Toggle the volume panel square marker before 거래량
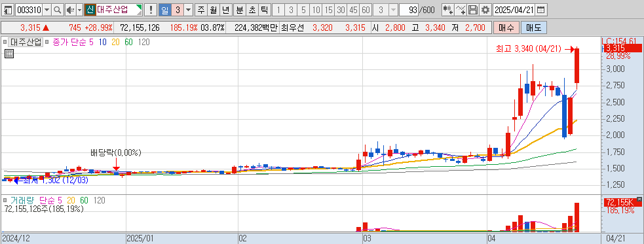Screen dimensions: 644x244 point(5,200)
